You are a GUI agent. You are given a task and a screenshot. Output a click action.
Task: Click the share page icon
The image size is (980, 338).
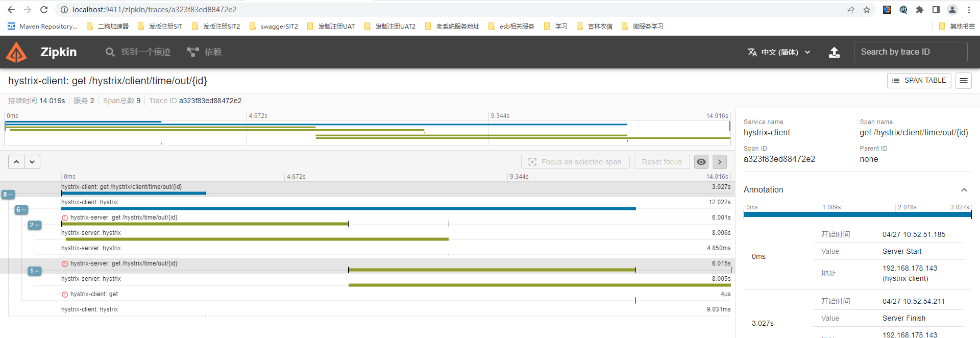click(850, 10)
